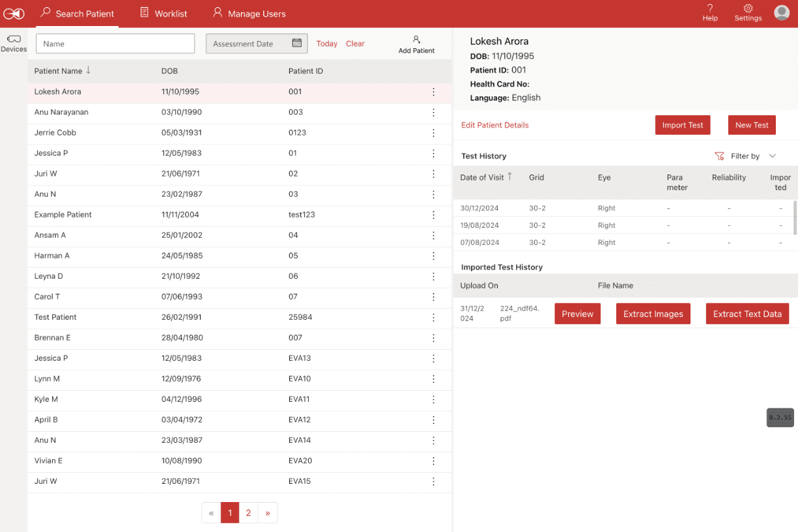Click the Add Patient icon
Image resolution: width=798 pixels, height=532 pixels.
pos(417,40)
